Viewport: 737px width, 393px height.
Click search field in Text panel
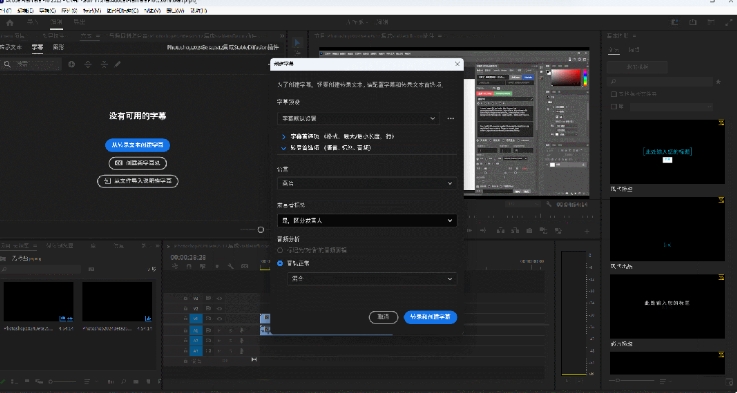pyautogui.click(x=31, y=64)
